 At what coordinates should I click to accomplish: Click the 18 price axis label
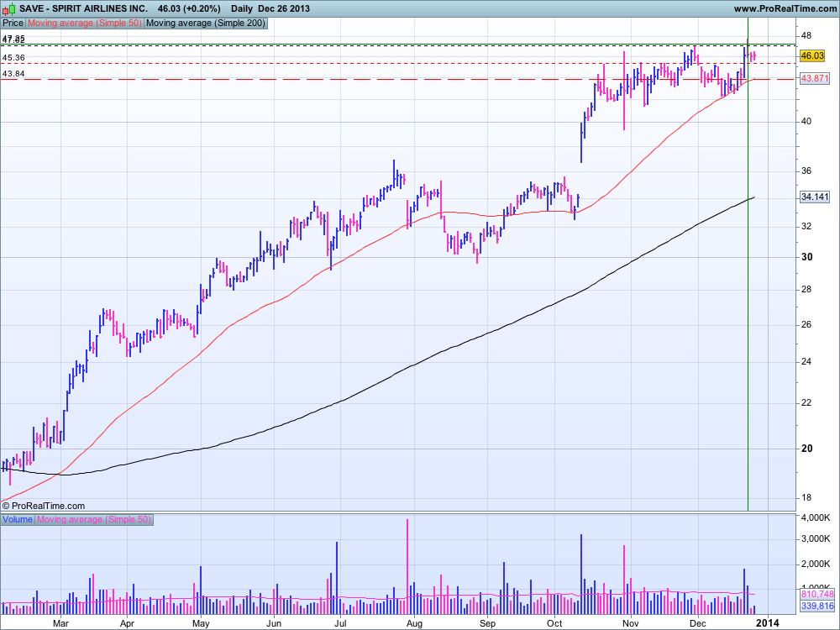click(806, 497)
